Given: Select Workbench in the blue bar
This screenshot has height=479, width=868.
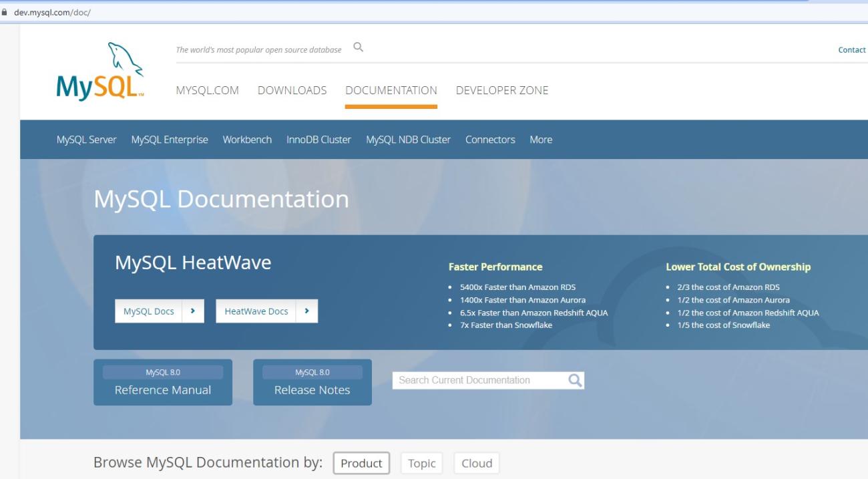Looking at the screenshot, I should pos(247,140).
